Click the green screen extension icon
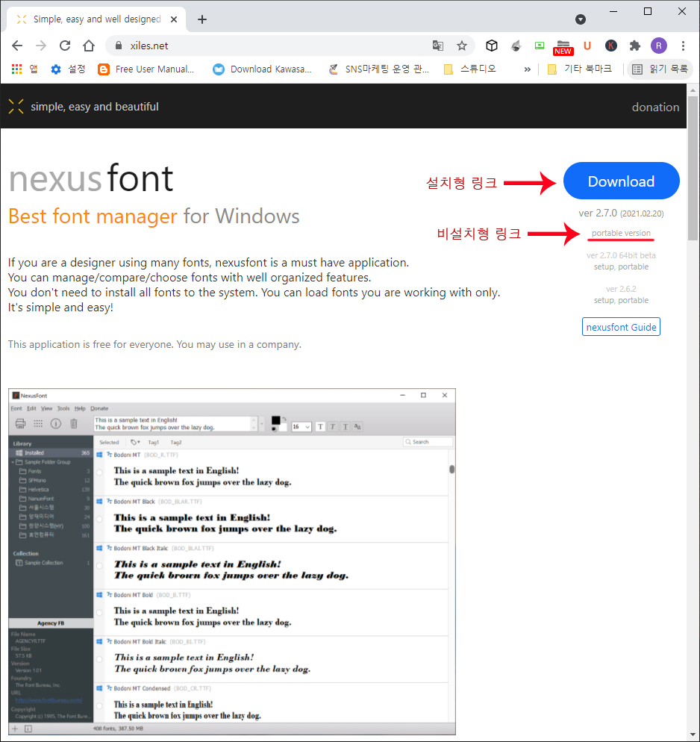The width and height of the screenshot is (700, 742). pyautogui.click(x=540, y=46)
